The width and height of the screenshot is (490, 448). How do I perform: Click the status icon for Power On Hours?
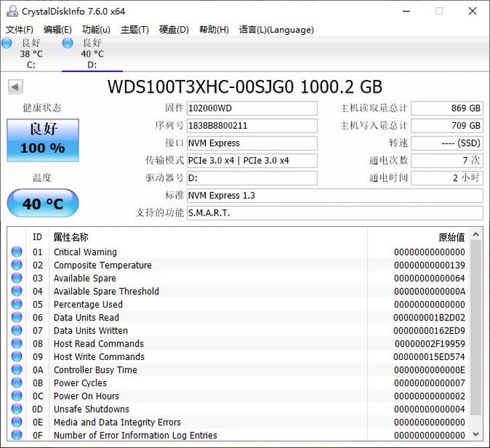(x=17, y=396)
